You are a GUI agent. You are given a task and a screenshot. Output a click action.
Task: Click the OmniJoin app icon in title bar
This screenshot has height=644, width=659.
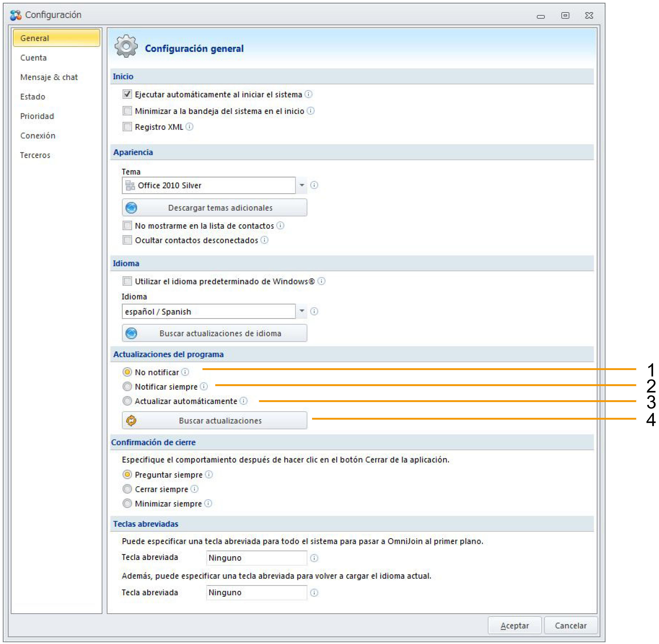(16, 15)
